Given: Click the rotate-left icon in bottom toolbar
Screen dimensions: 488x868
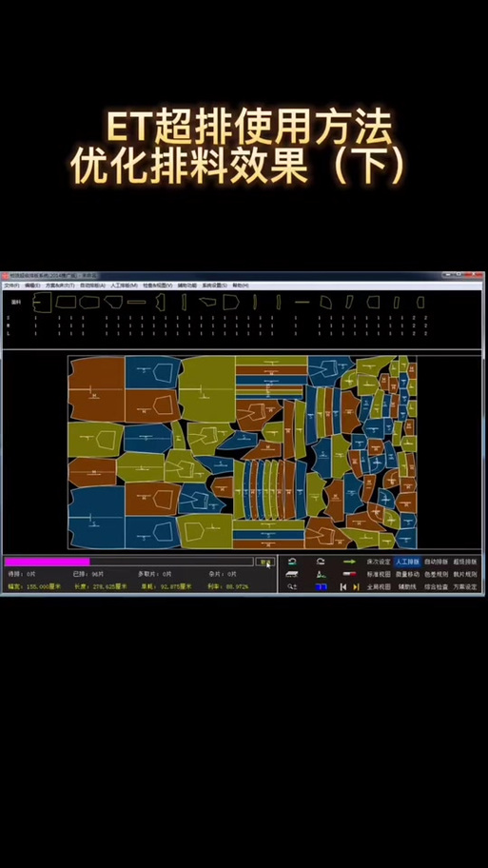Looking at the screenshot, I should click(292, 562).
